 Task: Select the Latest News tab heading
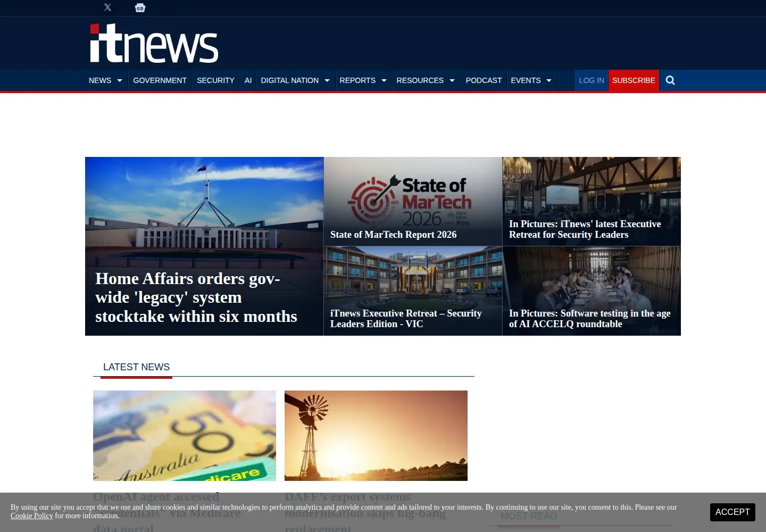[x=136, y=367]
